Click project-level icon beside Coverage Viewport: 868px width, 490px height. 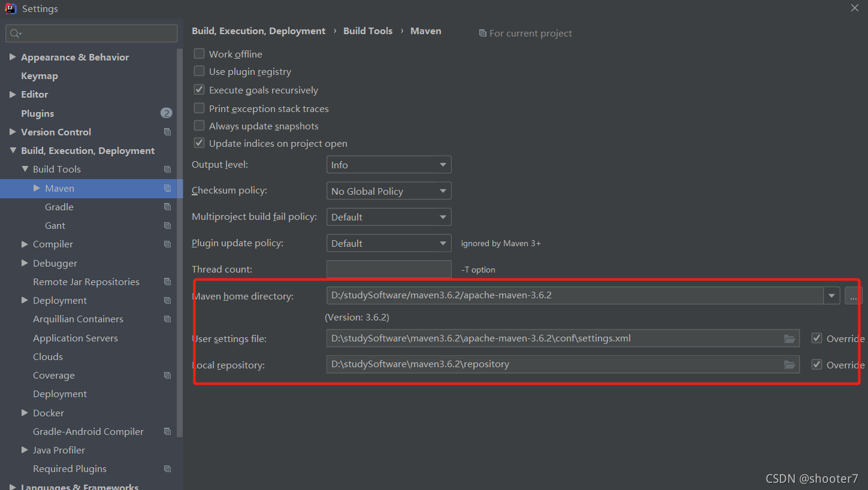click(x=167, y=376)
